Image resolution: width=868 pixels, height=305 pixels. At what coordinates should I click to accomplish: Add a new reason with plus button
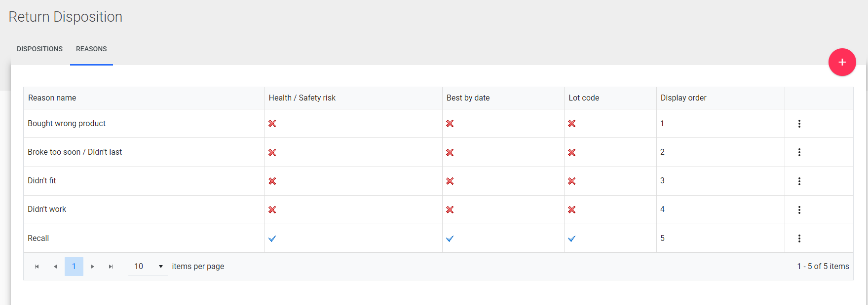click(842, 62)
